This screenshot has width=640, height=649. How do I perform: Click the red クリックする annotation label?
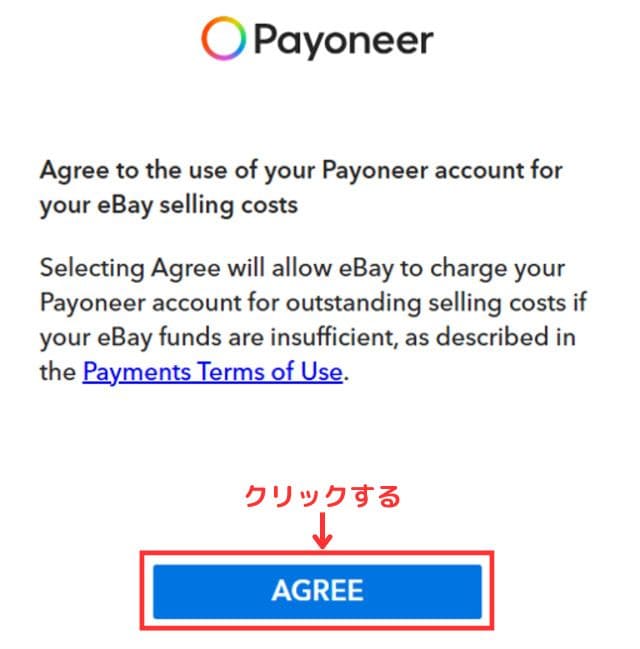click(322, 496)
